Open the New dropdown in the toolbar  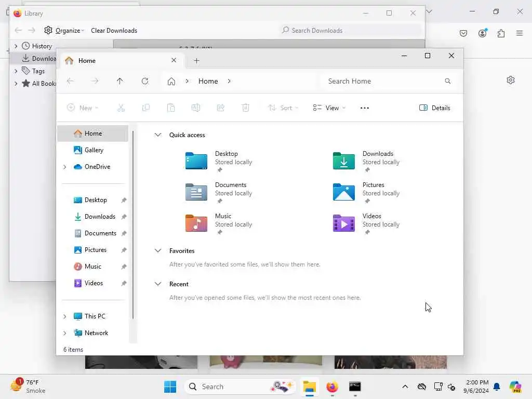coord(83,108)
